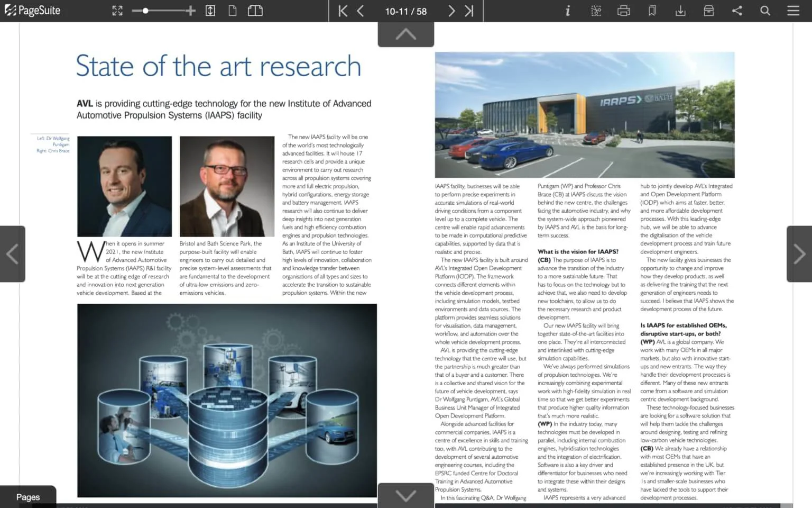Click the zoom-in plus icon
Screen dimensions: 812x508
click(x=191, y=11)
